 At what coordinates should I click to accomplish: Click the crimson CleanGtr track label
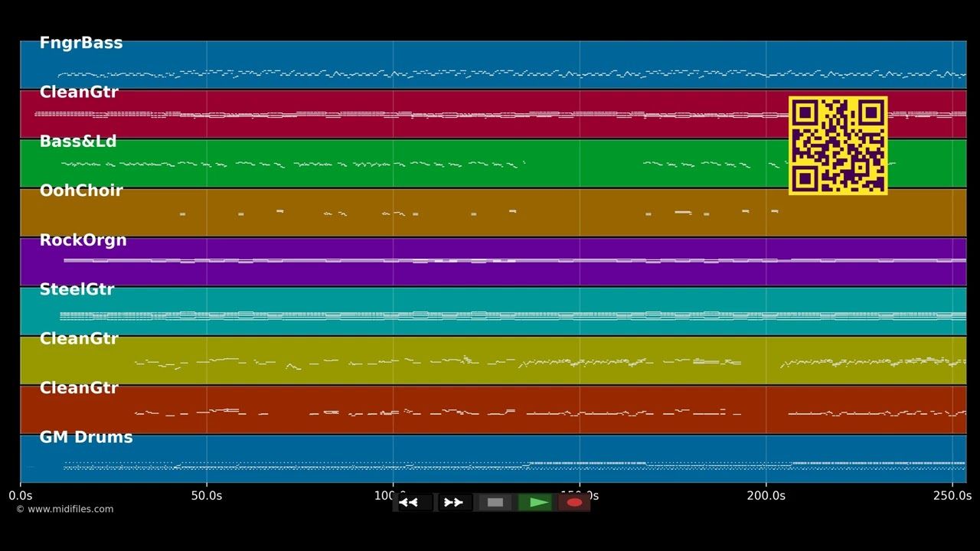[x=79, y=92]
